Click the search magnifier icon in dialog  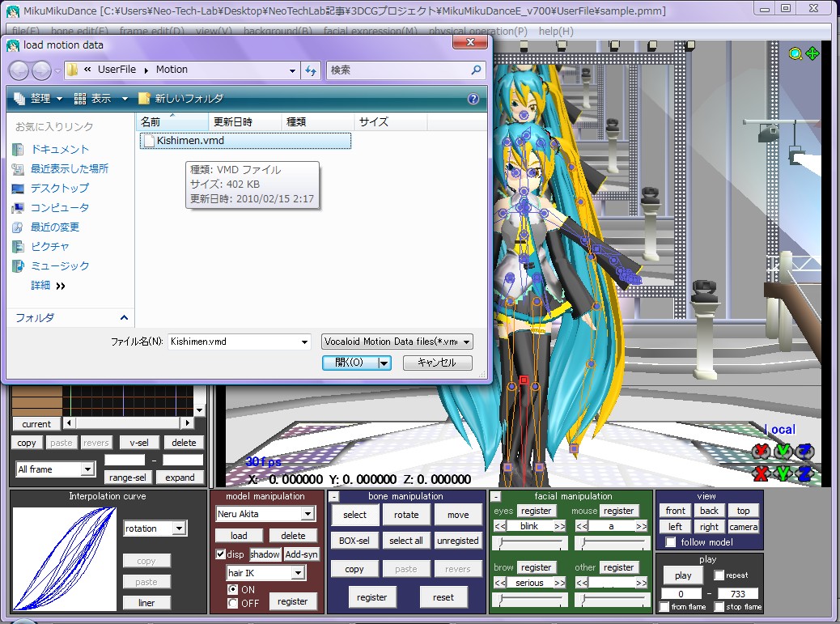(475, 70)
